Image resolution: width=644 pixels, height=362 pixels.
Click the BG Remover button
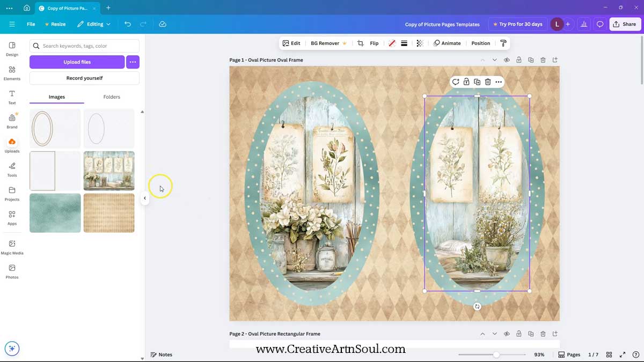pyautogui.click(x=328, y=43)
